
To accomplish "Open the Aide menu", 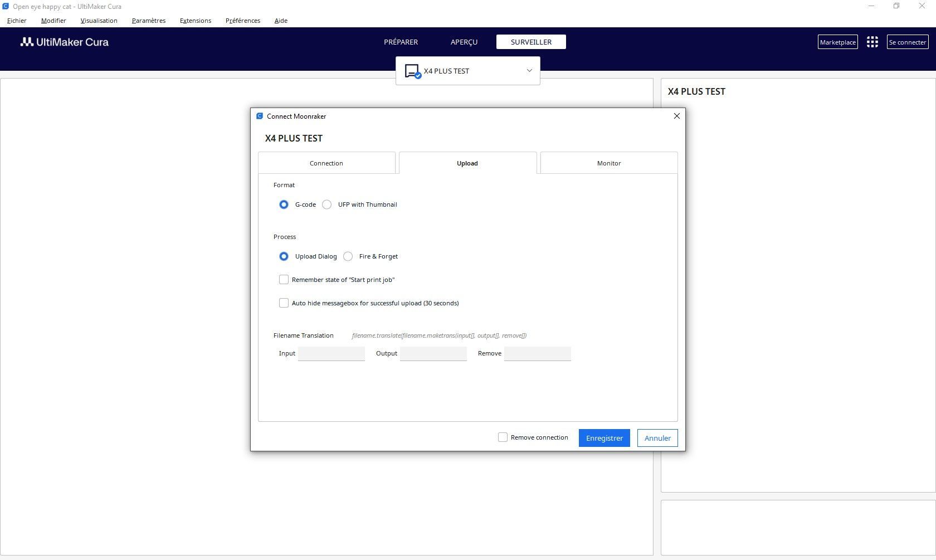I will pyautogui.click(x=281, y=21).
